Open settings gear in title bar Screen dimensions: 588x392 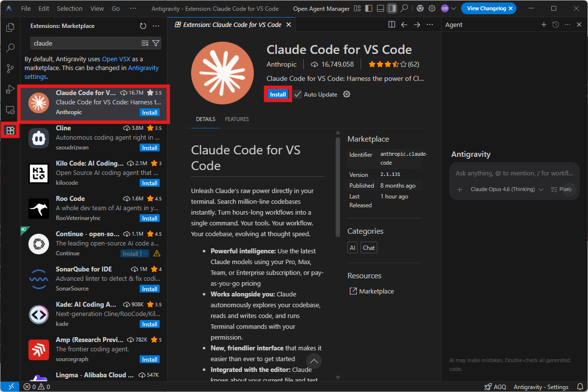point(432,8)
